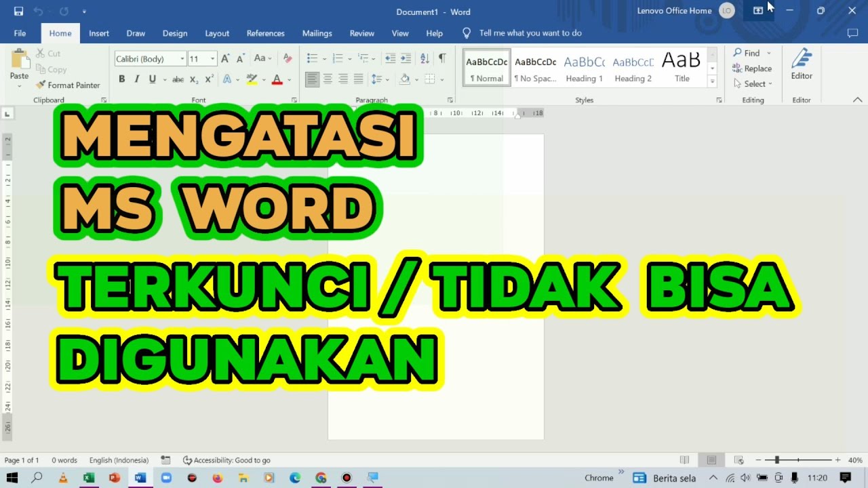
Task: Expand the Styles gallery
Action: (712, 81)
